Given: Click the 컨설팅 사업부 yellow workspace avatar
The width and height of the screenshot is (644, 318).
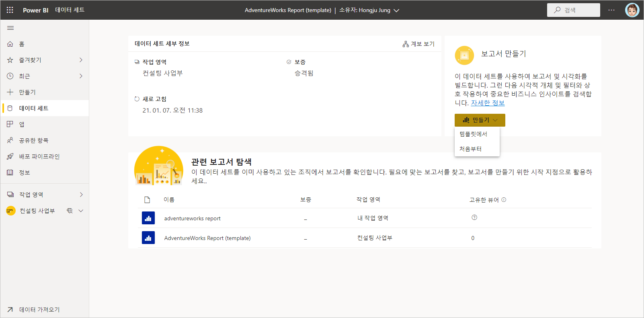Looking at the screenshot, I should 11,211.
